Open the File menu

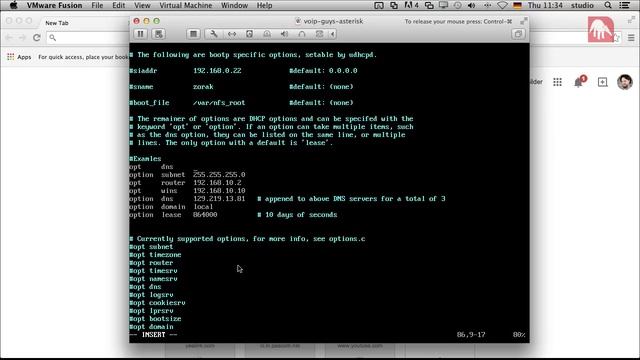point(97,5)
